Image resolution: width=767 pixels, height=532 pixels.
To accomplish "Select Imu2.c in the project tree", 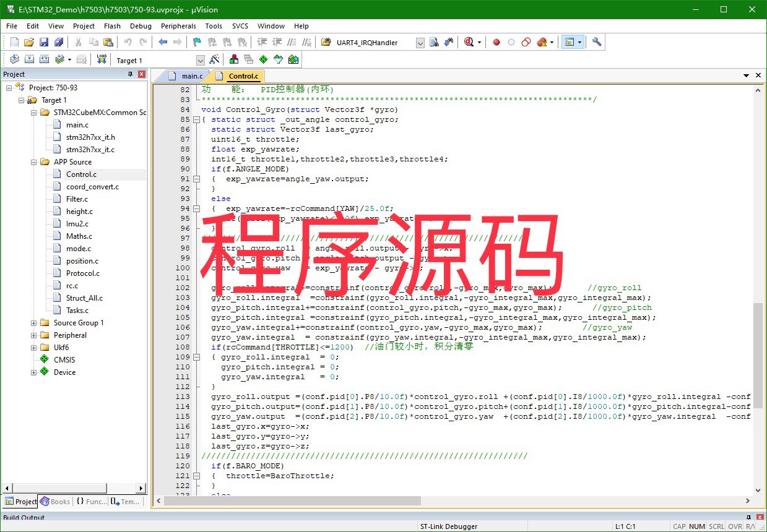I will [77, 224].
